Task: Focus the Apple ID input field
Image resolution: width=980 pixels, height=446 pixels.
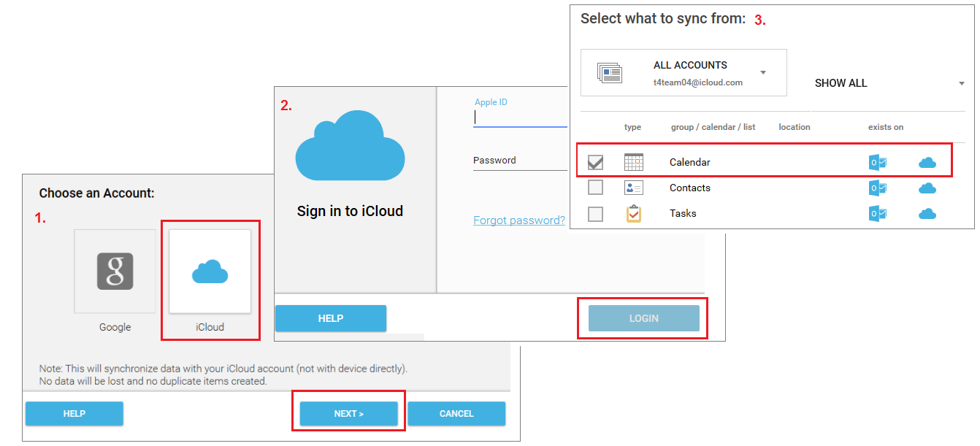Action: [520, 118]
